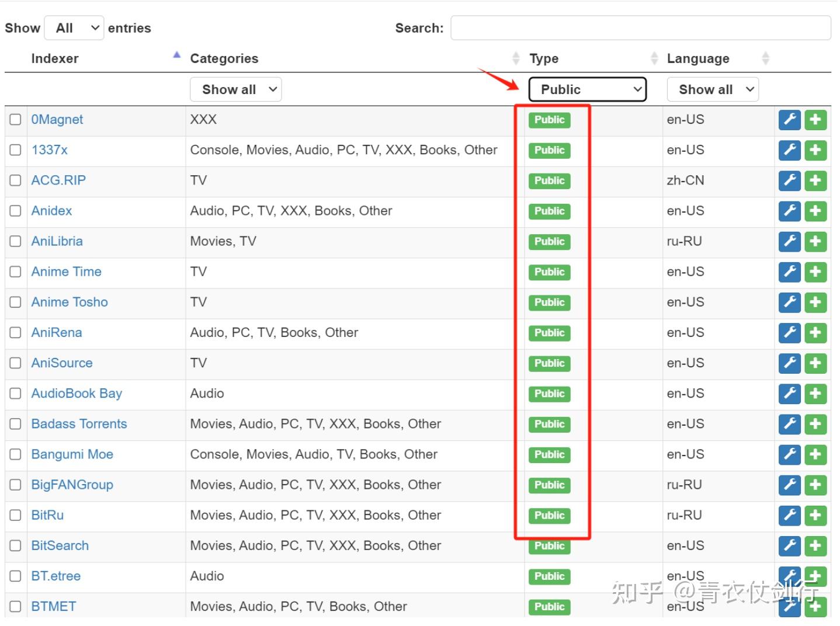Add AniRena indexer with green plus
The width and height of the screenshot is (840, 626).
point(815,333)
